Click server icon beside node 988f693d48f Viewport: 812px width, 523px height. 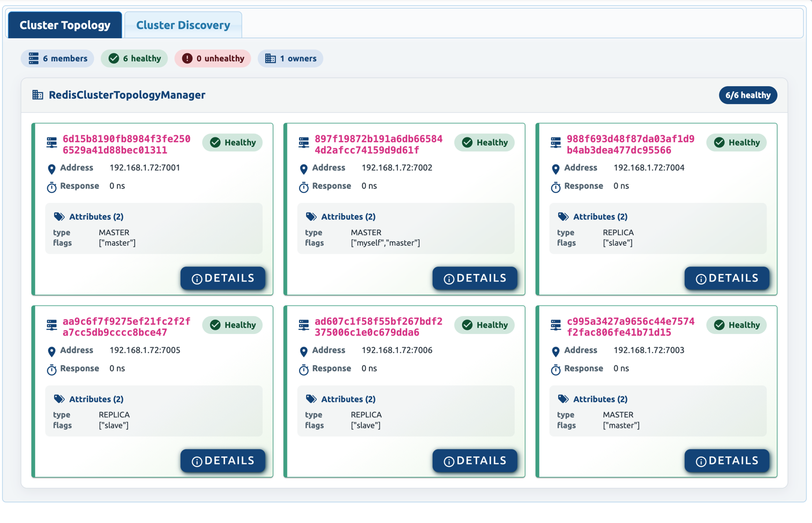pos(556,143)
